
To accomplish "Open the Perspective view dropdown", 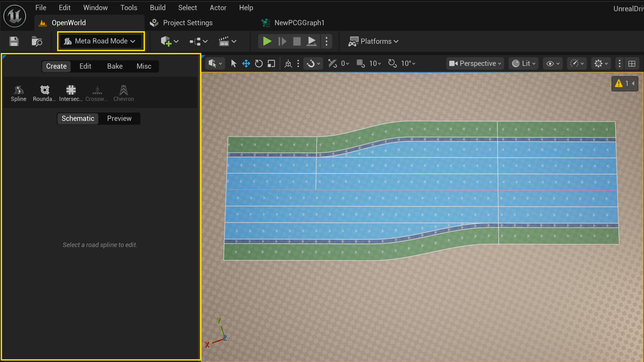I will (475, 63).
